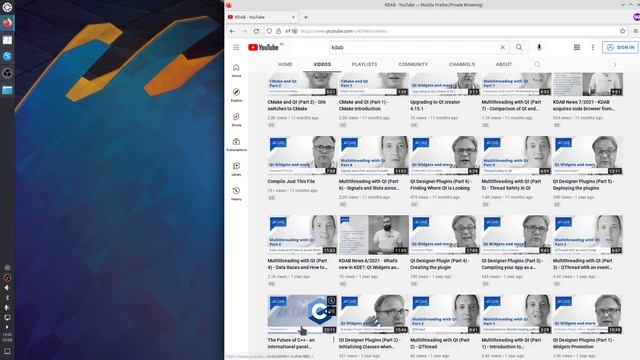Bookmark this page with star icon
The height and width of the screenshot is (360, 640).
click(x=622, y=31)
